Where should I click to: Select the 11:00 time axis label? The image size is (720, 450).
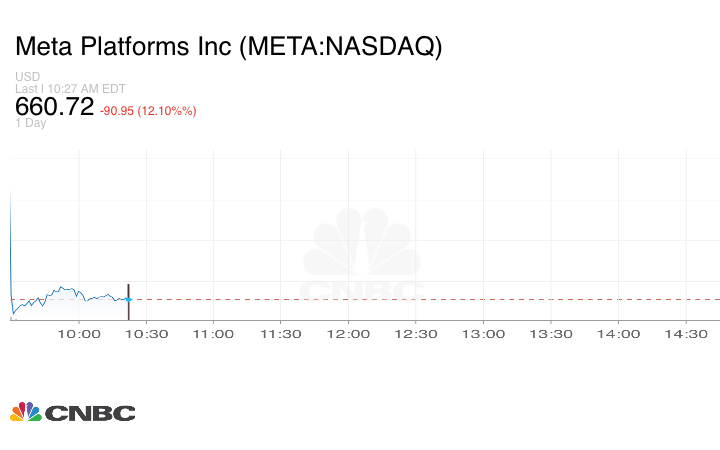(x=214, y=334)
